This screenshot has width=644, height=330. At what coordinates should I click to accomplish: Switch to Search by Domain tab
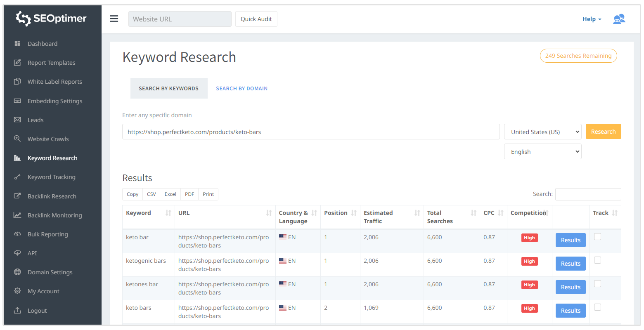pos(241,88)
